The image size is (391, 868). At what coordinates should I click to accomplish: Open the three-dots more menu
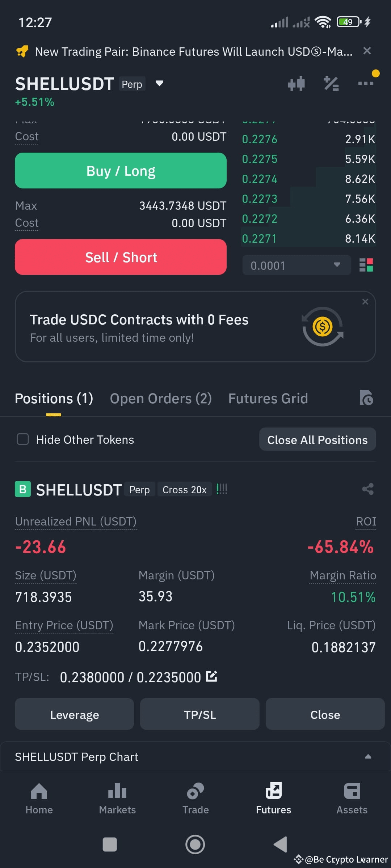(366, 84)
